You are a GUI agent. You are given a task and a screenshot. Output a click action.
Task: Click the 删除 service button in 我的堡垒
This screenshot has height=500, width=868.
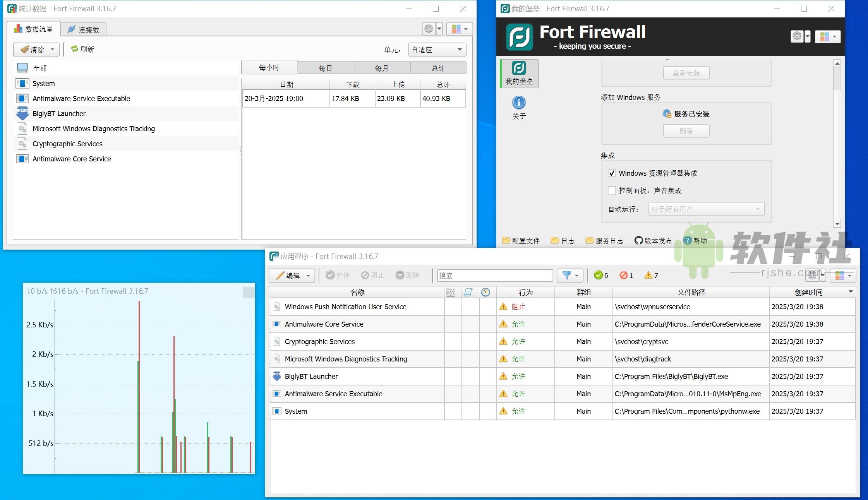coord(686,131)
